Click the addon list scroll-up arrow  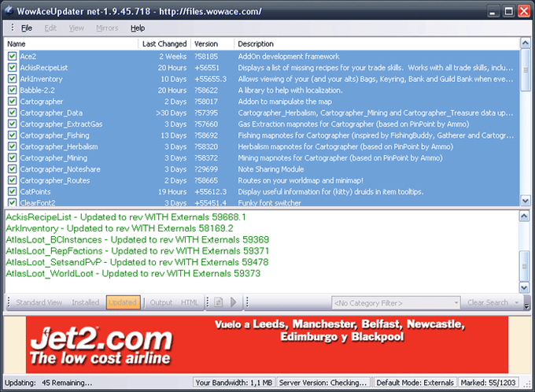[x=525, y=43]
